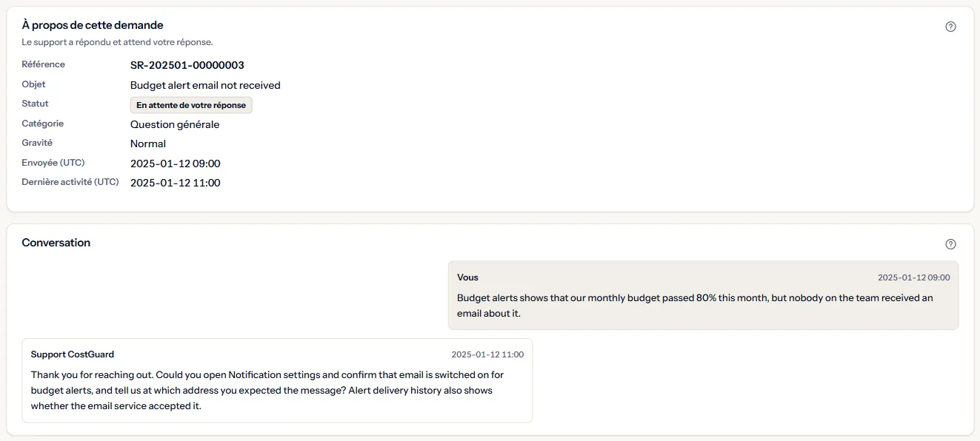This screenshot has height=441, width=980.
Task: Select the Support CostGuard reply message
Action: click(277, 380)
